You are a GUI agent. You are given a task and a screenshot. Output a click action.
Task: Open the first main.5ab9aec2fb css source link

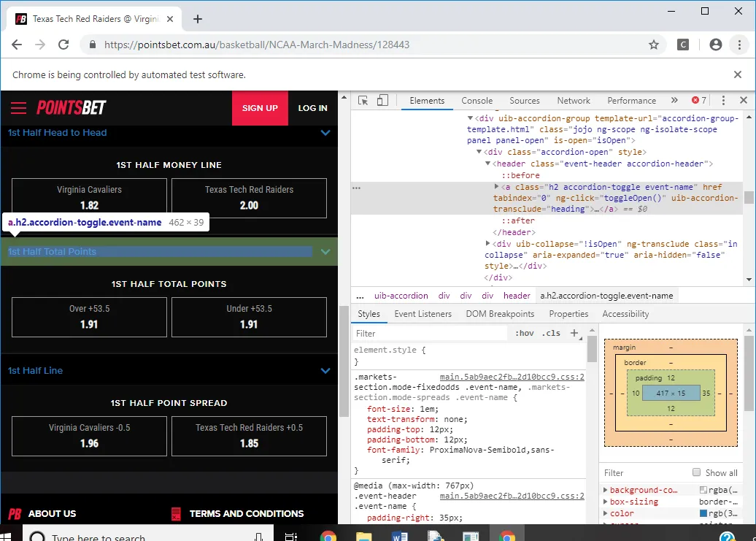pos(512,377)
